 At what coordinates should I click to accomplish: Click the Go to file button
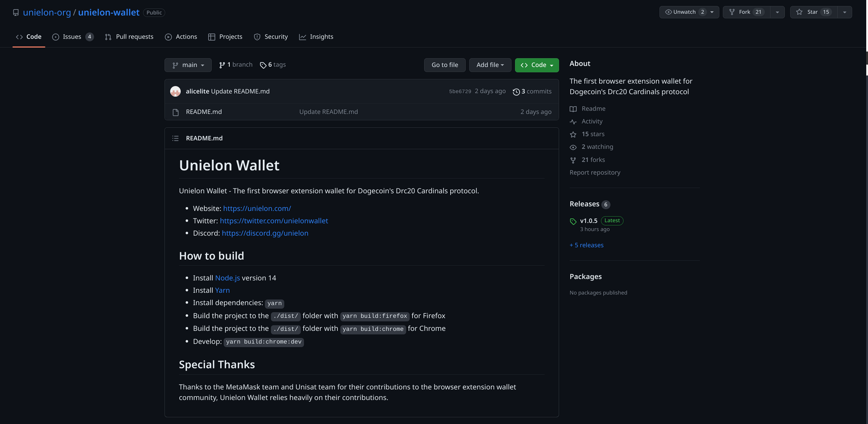pos(444,65)
